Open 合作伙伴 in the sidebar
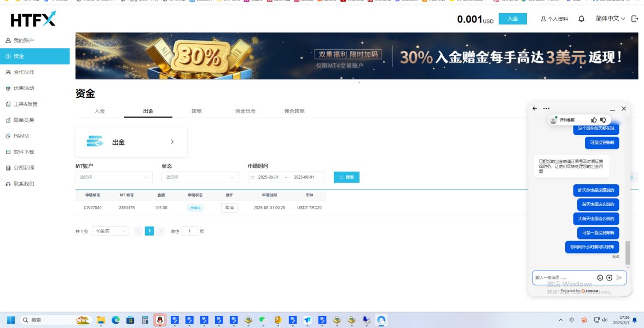 coord(24,72)
